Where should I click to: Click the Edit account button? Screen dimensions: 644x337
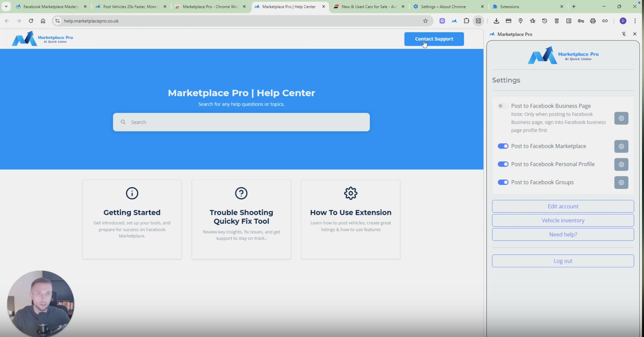coord(563,206)
